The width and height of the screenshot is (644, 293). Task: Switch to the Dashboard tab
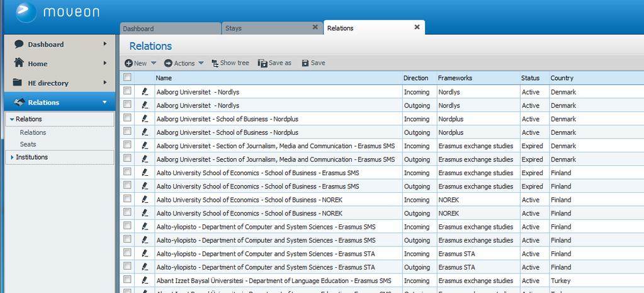coord(171,28)
